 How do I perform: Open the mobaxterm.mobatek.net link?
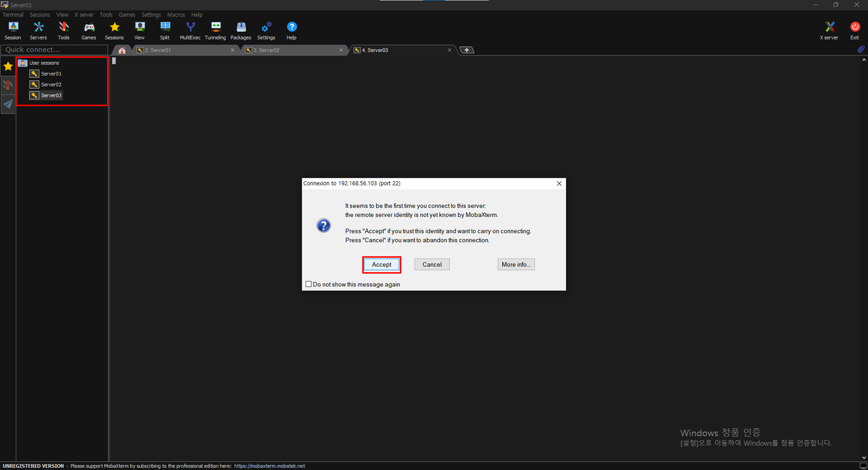click(x=269, y=466)
